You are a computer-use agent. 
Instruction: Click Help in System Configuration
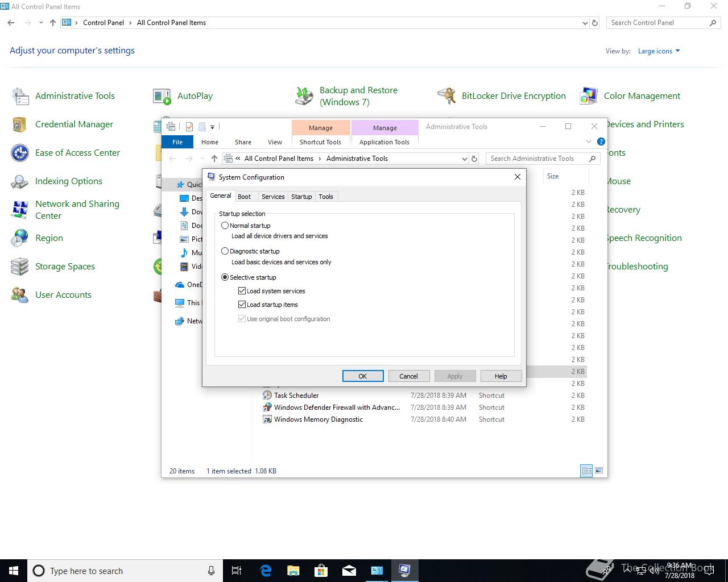coord(500,376)
